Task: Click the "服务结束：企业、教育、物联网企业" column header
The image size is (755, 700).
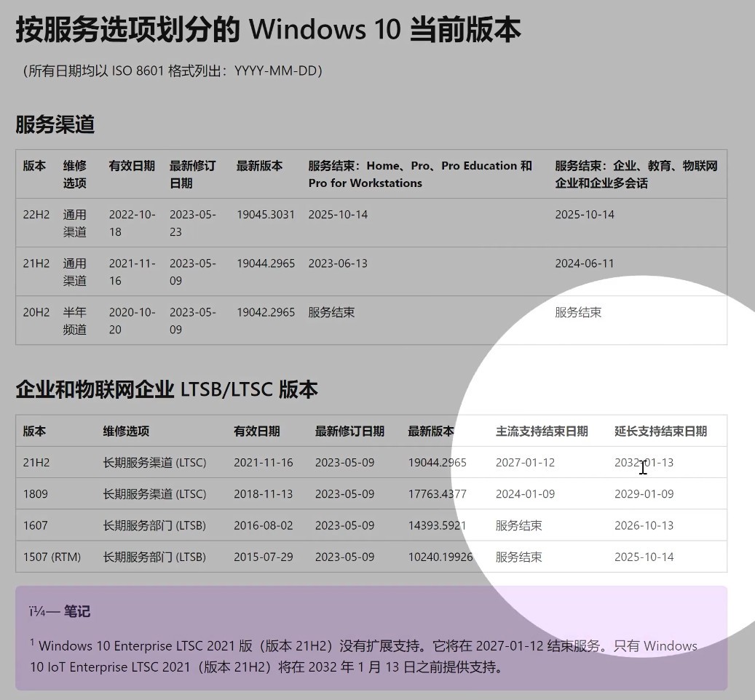Action: click(636, 174)
